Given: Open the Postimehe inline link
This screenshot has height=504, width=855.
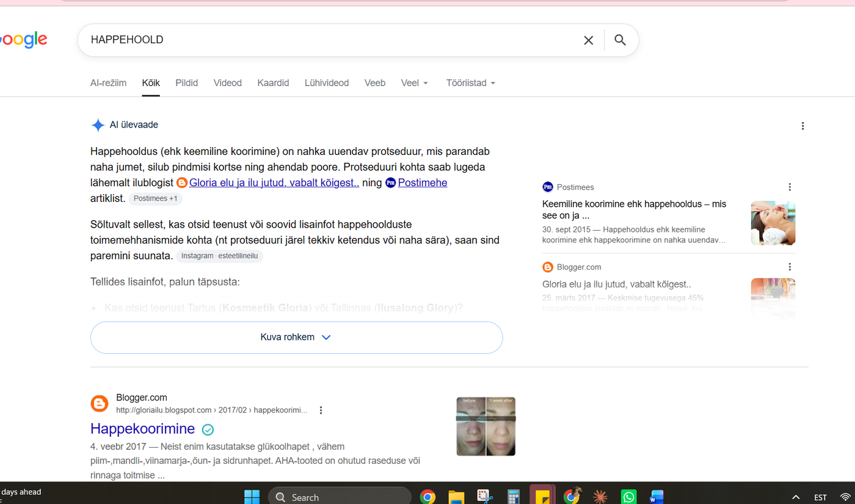Looking at the screenshot, I should click(x=423, y=182).
